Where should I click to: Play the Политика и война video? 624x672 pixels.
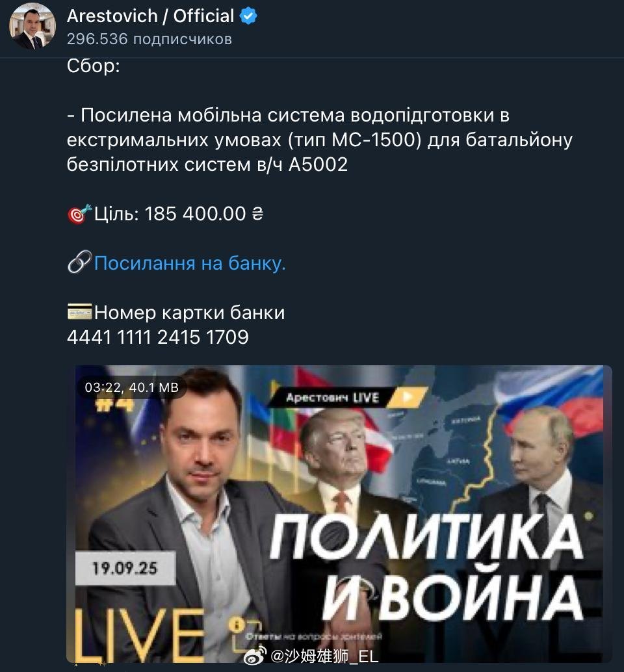[x=339, y=513]
